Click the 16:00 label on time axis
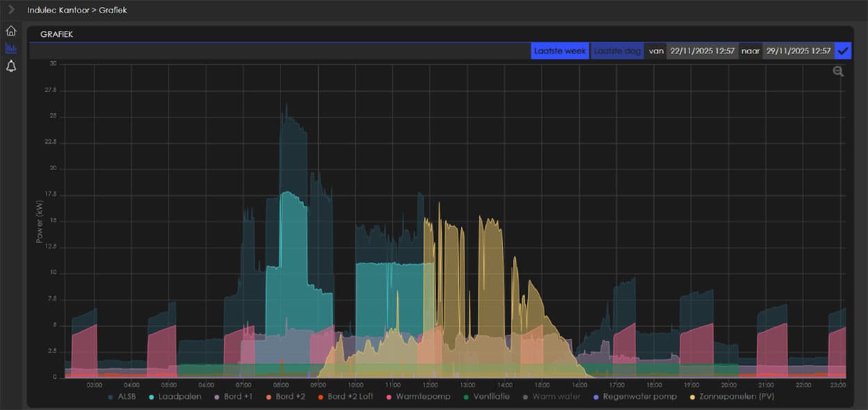Viewport: 868px width, 410px height. click(x=578, y=385)
